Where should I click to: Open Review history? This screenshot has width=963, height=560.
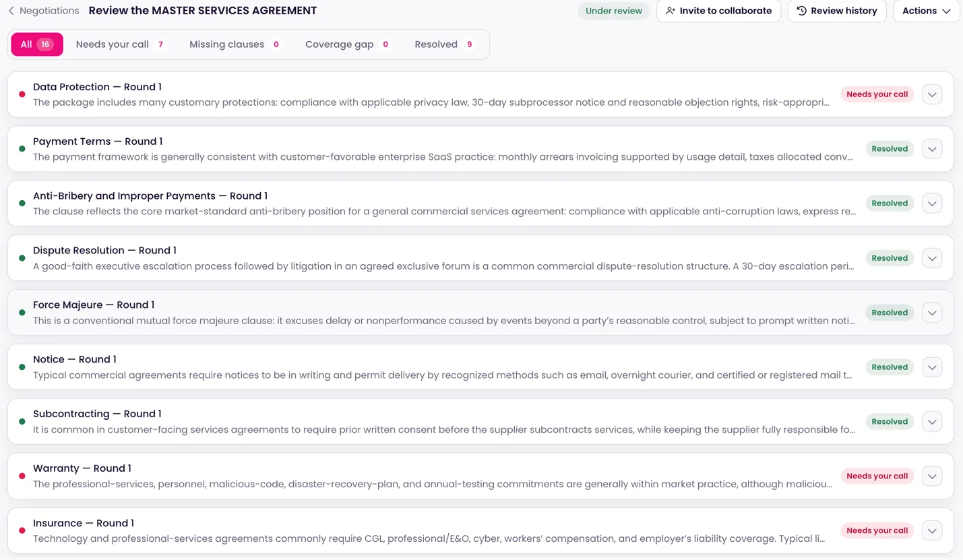[837, 11]
